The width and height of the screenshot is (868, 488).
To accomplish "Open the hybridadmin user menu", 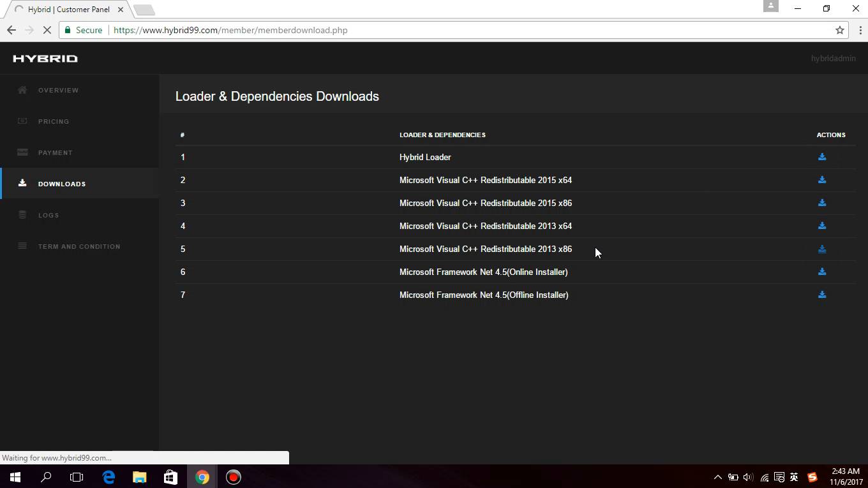I will [833, 59].
